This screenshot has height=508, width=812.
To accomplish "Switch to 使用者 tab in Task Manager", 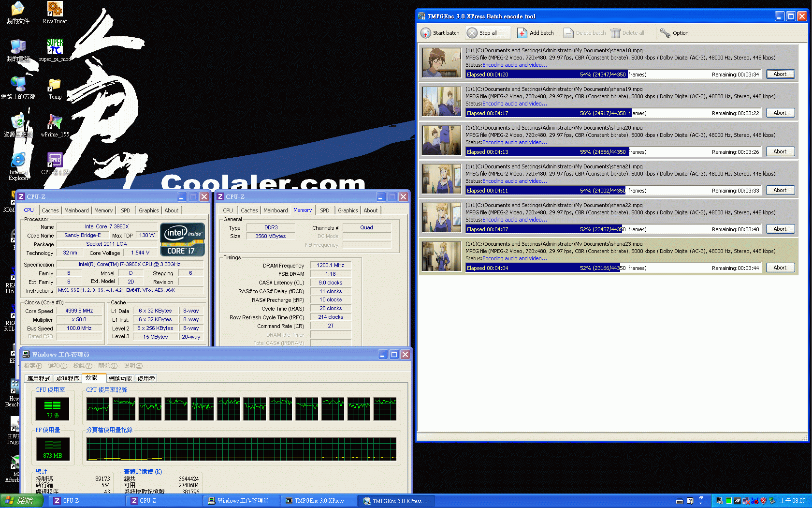I will pyautogui.click(x=146, y=378).
